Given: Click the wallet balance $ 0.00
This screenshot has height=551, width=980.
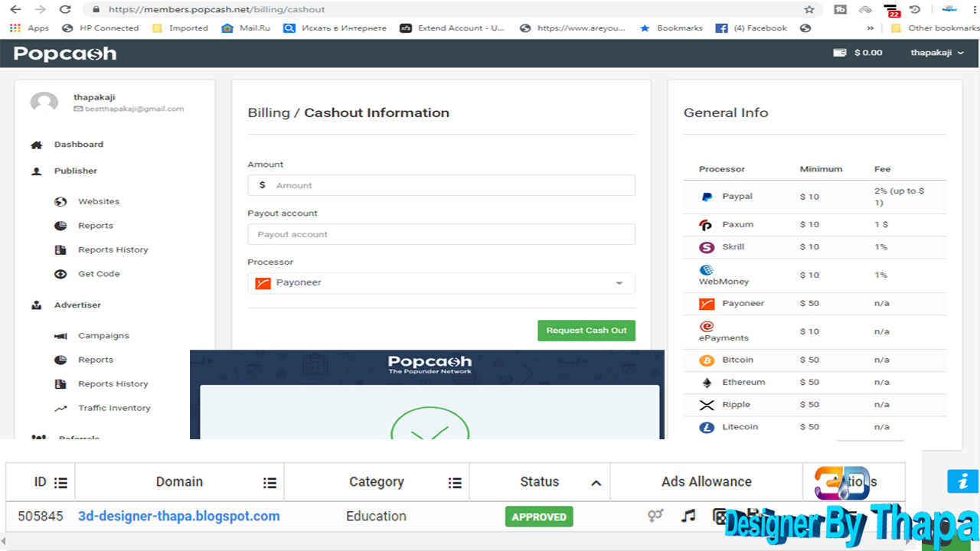Looking at the screenshot, I should click(x=857, y=53).
